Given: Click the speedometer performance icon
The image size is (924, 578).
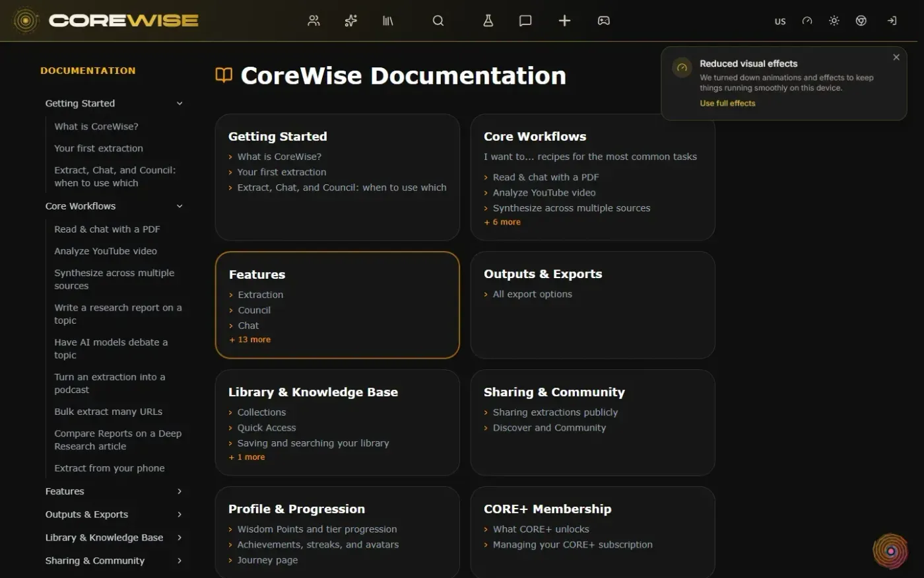Looking at the screenshot, I should point(807,20).
